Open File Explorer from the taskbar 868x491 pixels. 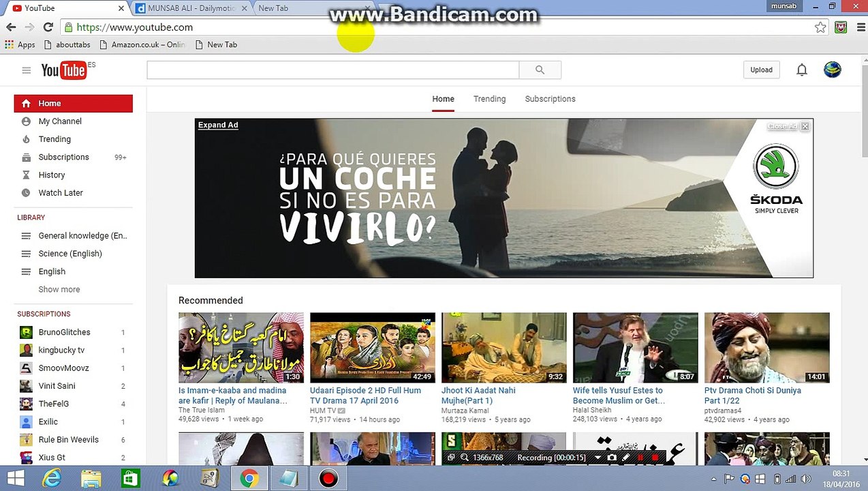click(x=91, y=479)
